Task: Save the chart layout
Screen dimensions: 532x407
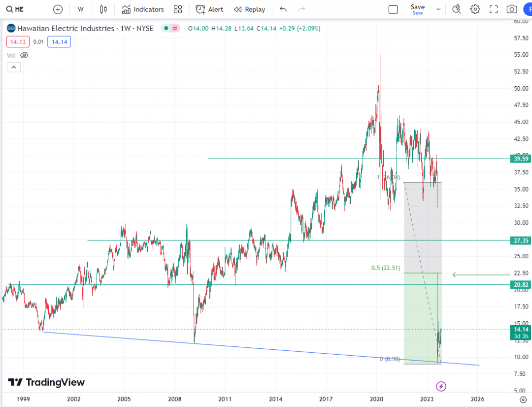Action: click(418, 9)
